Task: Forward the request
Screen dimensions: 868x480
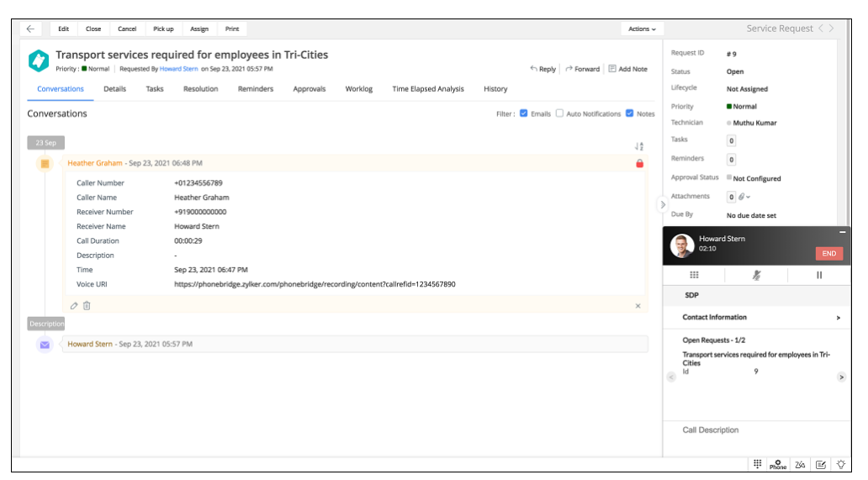Action: pyautogui.click(x=582, y=69)
